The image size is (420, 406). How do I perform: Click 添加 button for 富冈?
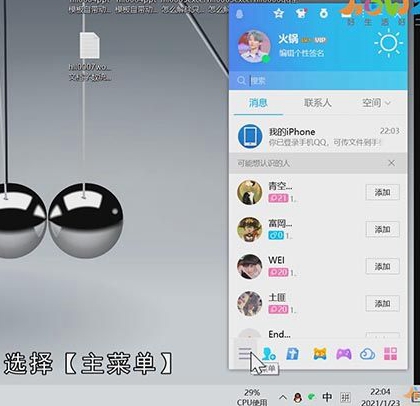click(382, 229)
